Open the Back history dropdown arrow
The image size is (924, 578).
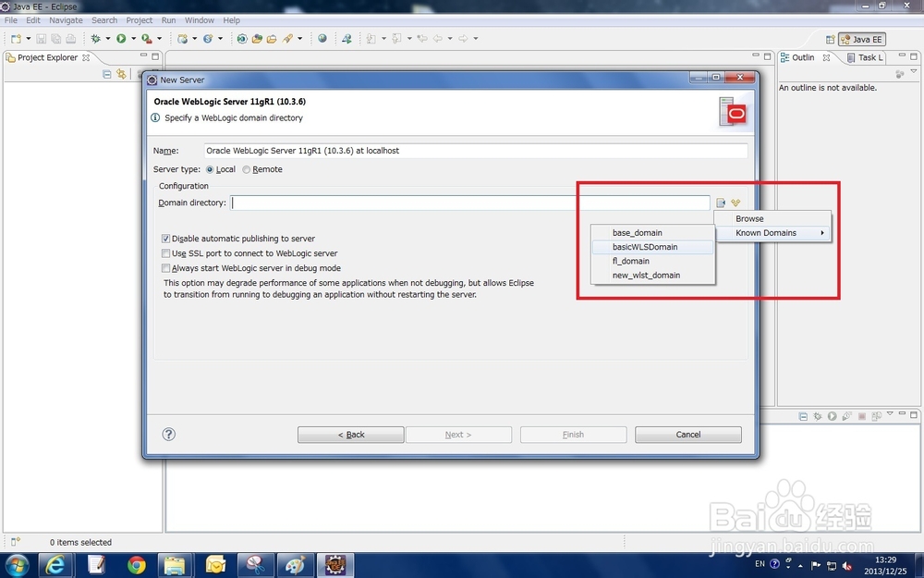pyautogui.click(x=450, y=38)
